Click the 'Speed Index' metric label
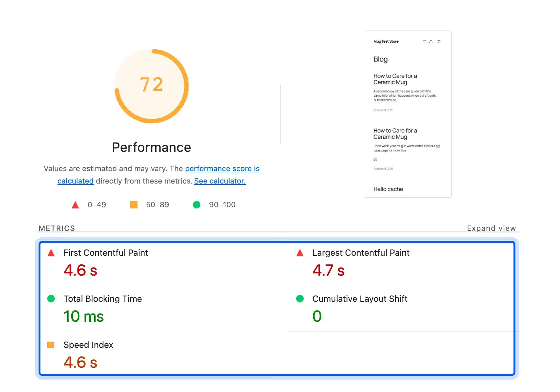 [x=88, y=345]
